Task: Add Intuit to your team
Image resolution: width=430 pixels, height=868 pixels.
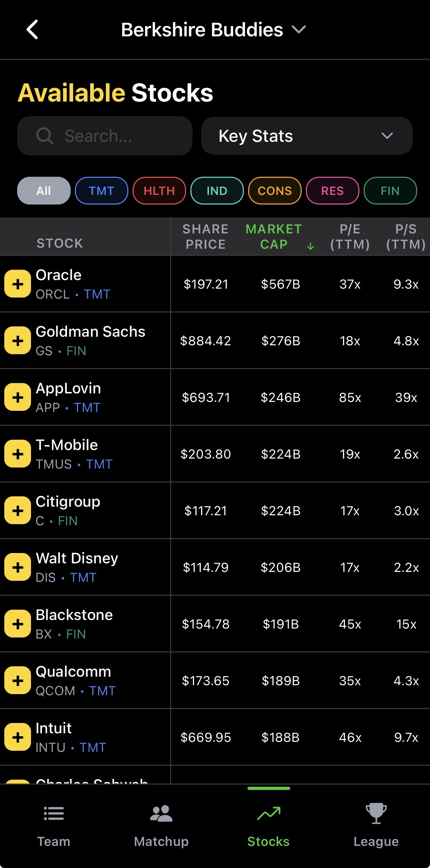Action: click(17, 737)
